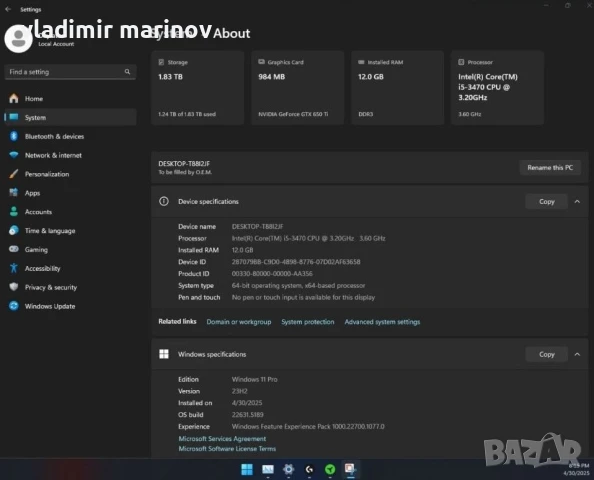Screen dimensions: 594x480
Task: Open the Settings gear icon in taskbar
Action: [x=288, y=469]
